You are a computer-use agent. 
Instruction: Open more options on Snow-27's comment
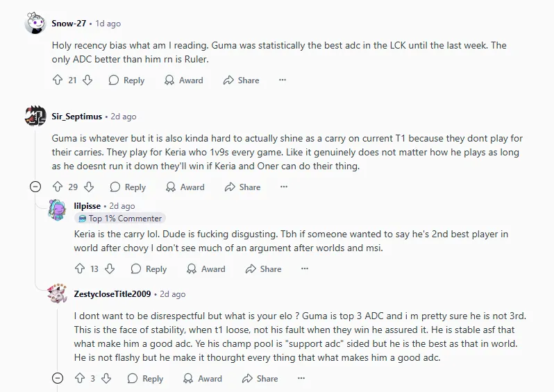283,80
